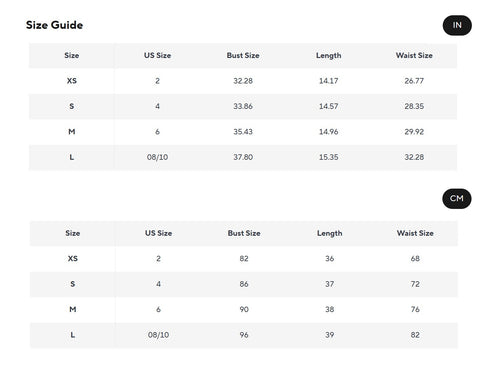Click US Size header in centimeters table
This screenshot has width=480, height=366.
pos(158,233)
